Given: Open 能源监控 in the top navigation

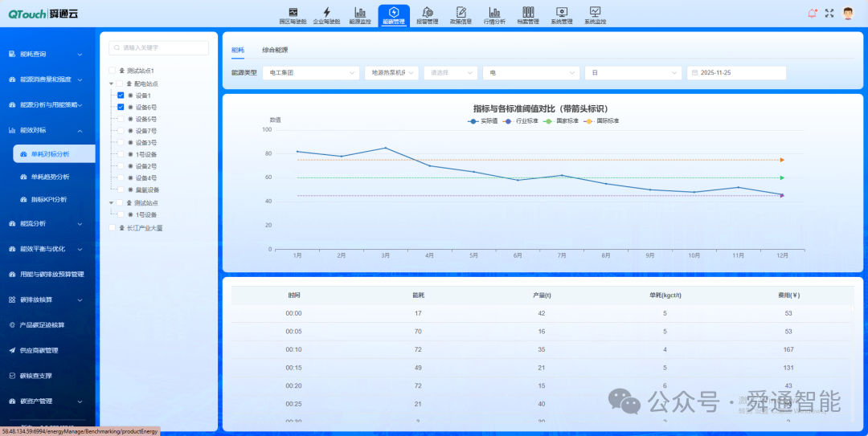Looking at the screenshot, I should click(x=360, y=15).
